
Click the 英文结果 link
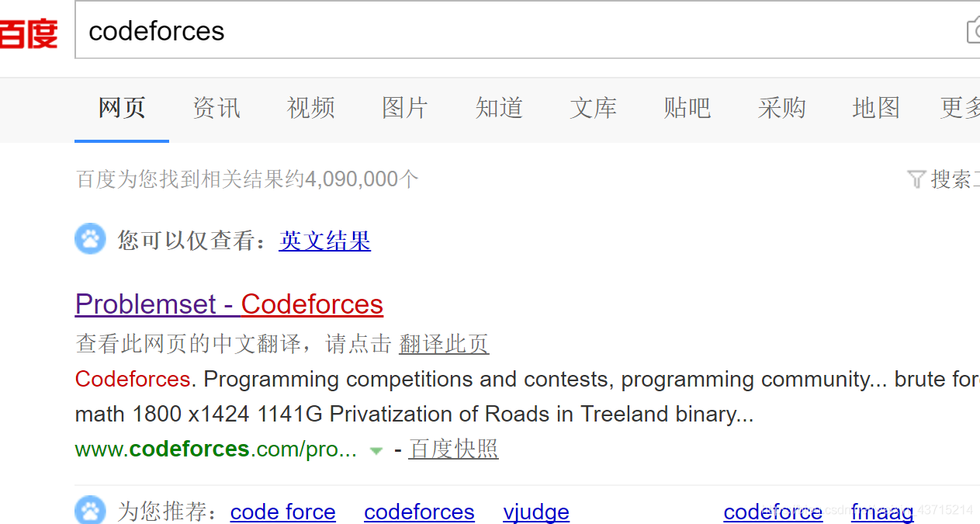tap(325, 241)
